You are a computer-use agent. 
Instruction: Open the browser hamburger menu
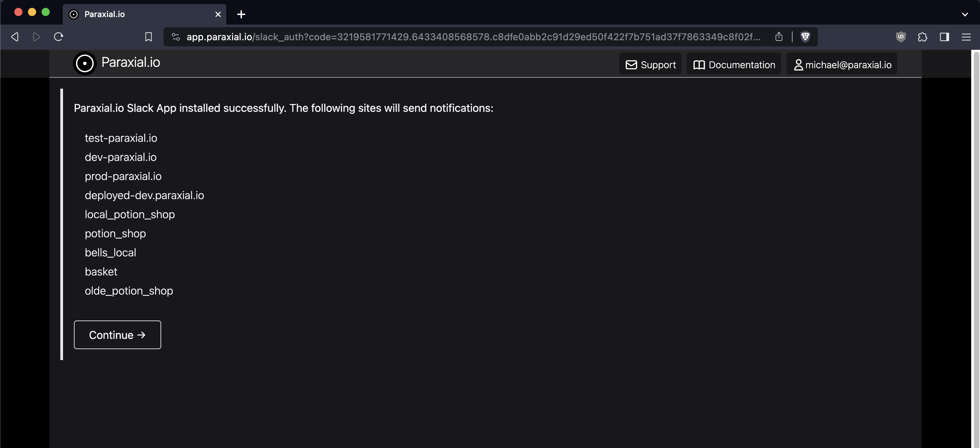pos(966,37)
